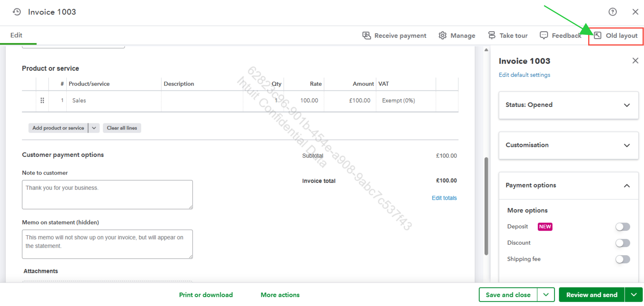The height and width of the screenshot is (306, 644).
Task: Click the invoice history clock icon
Action: [x=17, y=12]
